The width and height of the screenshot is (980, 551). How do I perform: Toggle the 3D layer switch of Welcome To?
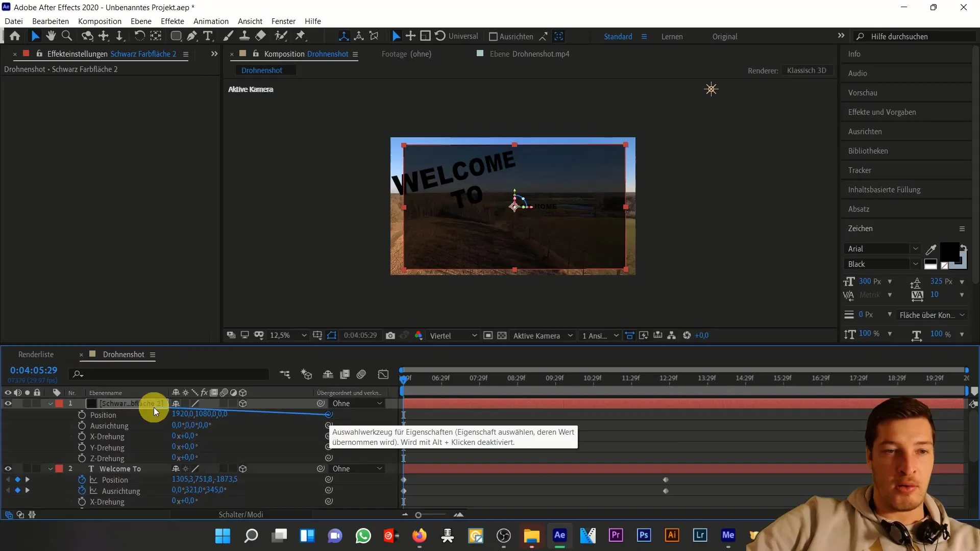[243, 469]
